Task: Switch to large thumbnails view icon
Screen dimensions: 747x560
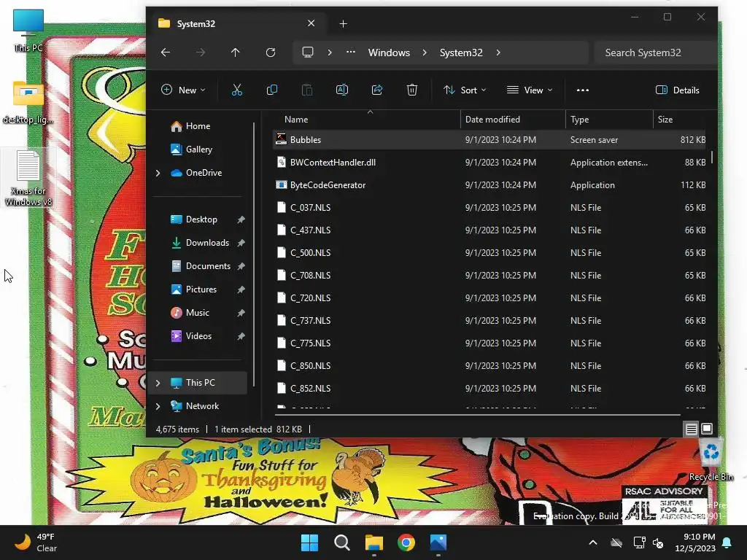Action: 707,429
